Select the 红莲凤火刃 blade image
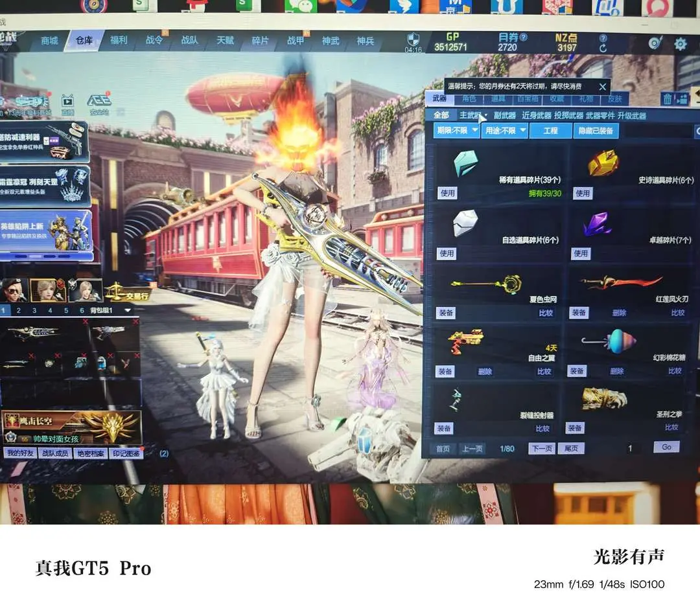 [621, 282]
